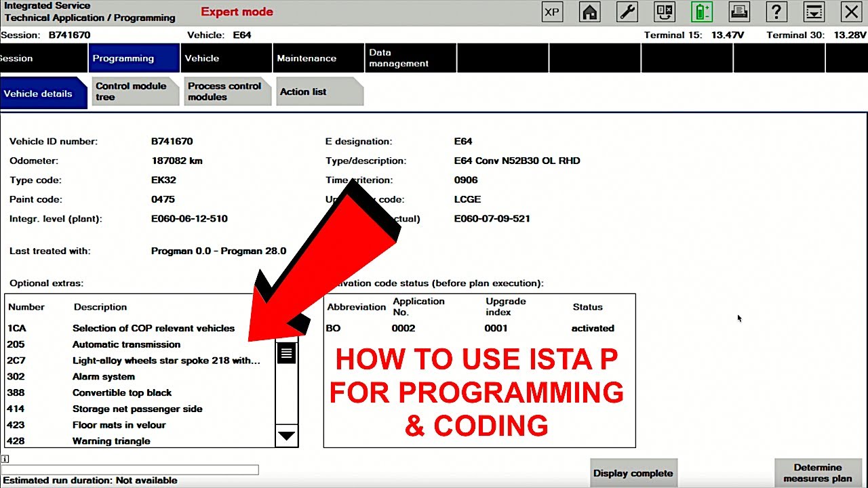Click the Status column header
This screenshot has width=868, height=488.
(588, 307)
